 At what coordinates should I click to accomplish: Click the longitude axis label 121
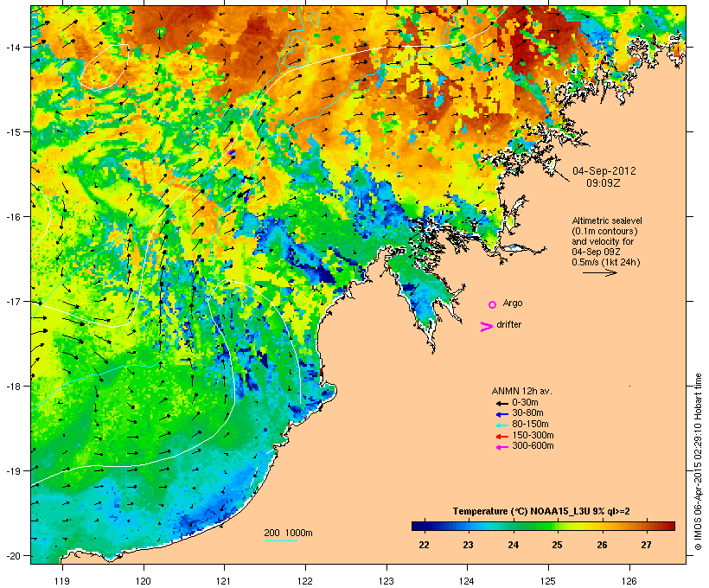[224, 581]
